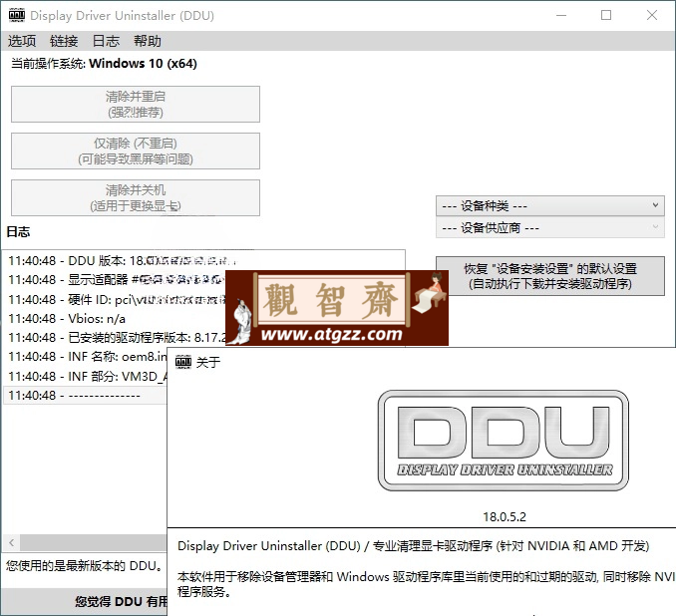Viewport: 676px width, 616px height.
Task: Click the 您觉得 DDU 有用 banner
Action: pyautogui.click(x=84, y=601)
